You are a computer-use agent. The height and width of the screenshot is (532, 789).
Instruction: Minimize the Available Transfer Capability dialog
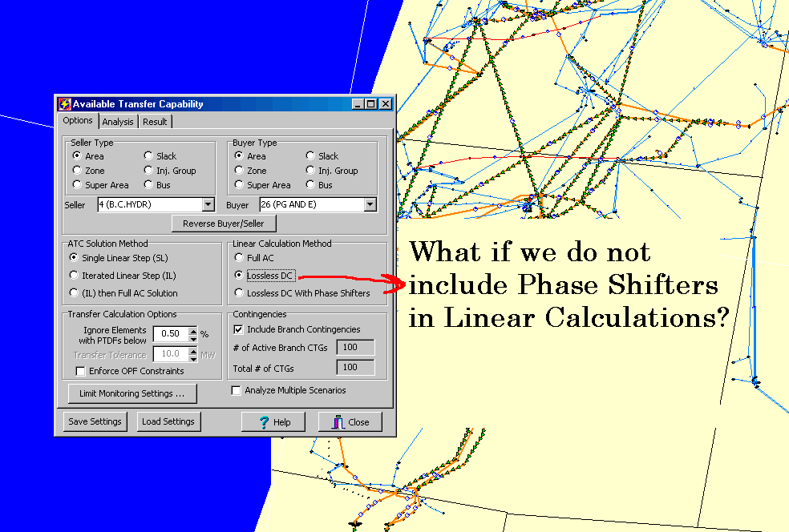(358, 104)
